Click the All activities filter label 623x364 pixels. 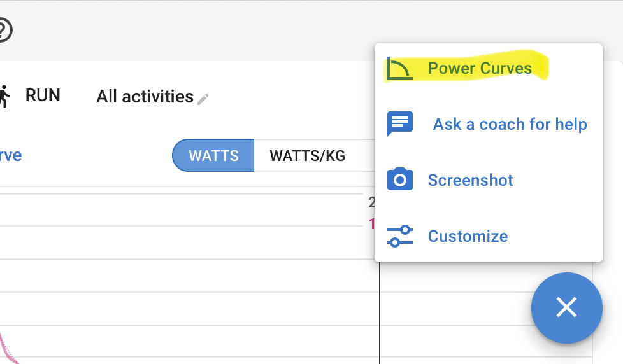click(x=145, y=97)
